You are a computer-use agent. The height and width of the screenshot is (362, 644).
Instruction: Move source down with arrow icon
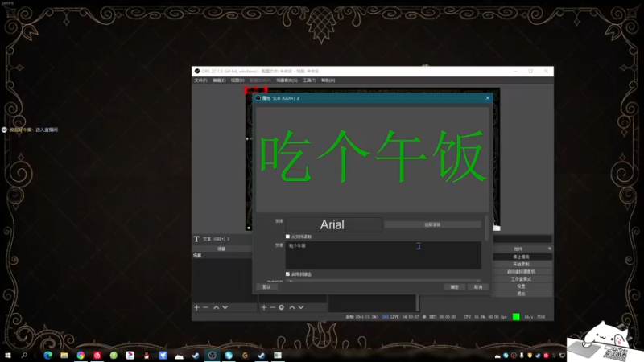(301, 307)
